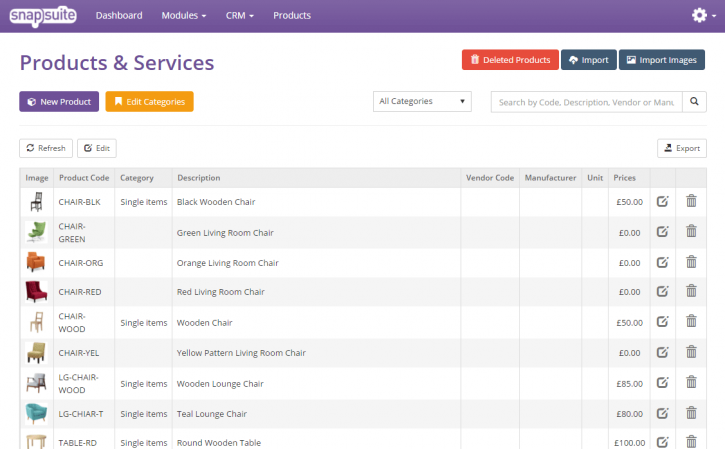Click the Unit column header
The width and height of the screenshot is (725, 449).
point(595,178)
